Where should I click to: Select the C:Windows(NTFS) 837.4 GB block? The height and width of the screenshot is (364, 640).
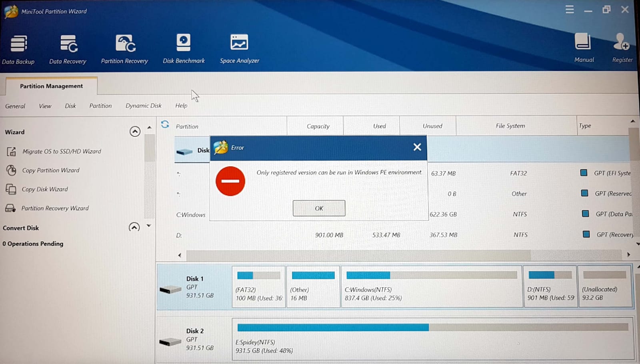(432, 287)
